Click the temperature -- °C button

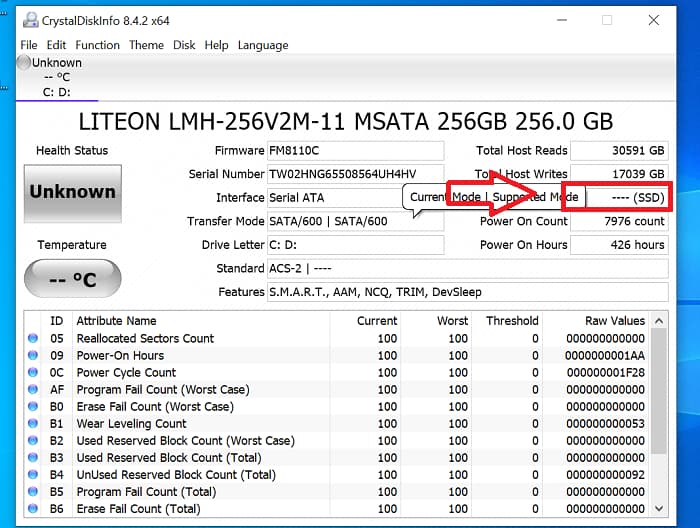(x=72, y=279)
